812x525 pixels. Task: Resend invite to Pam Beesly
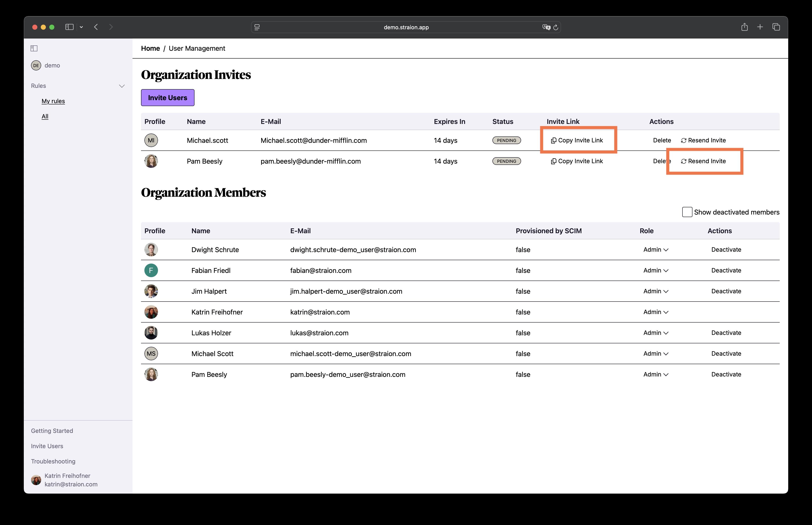tap(703, 161)
